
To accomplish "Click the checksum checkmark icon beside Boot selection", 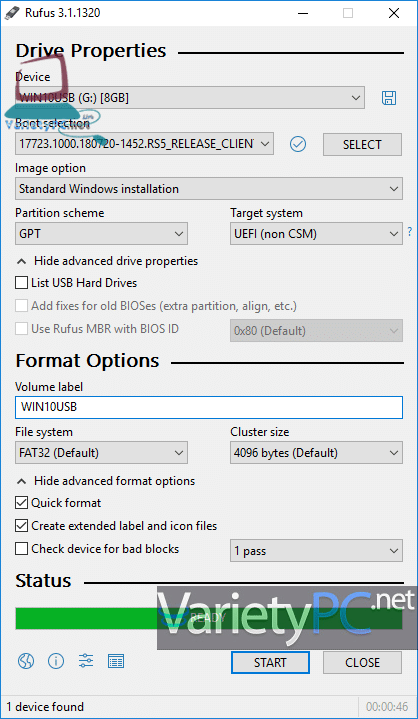I will coord(298,144).
